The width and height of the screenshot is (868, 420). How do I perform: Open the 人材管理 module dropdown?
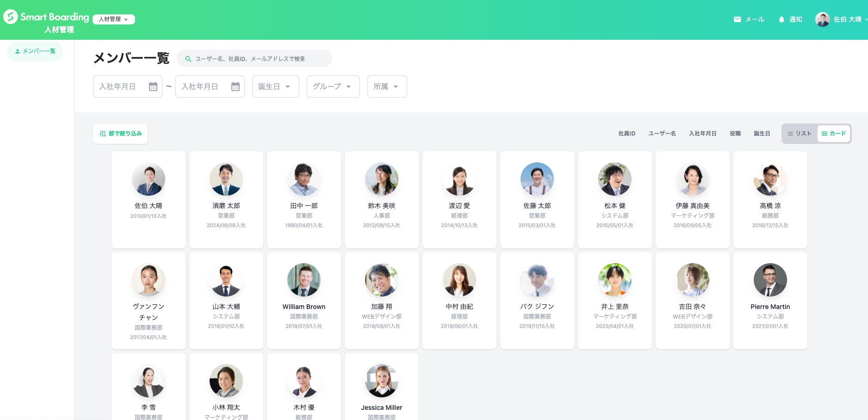(x=114, y=19)
